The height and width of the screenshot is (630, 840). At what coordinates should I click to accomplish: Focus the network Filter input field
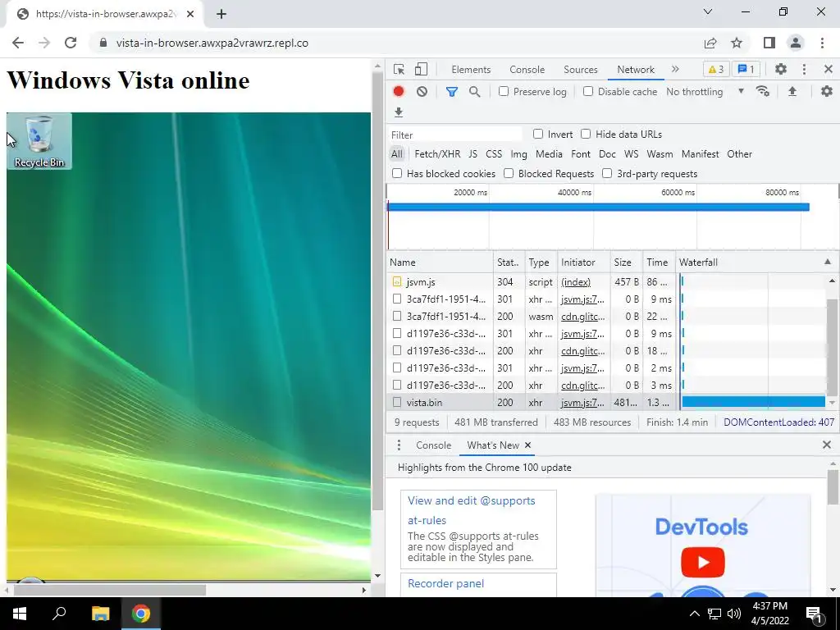tap(454, 135)
